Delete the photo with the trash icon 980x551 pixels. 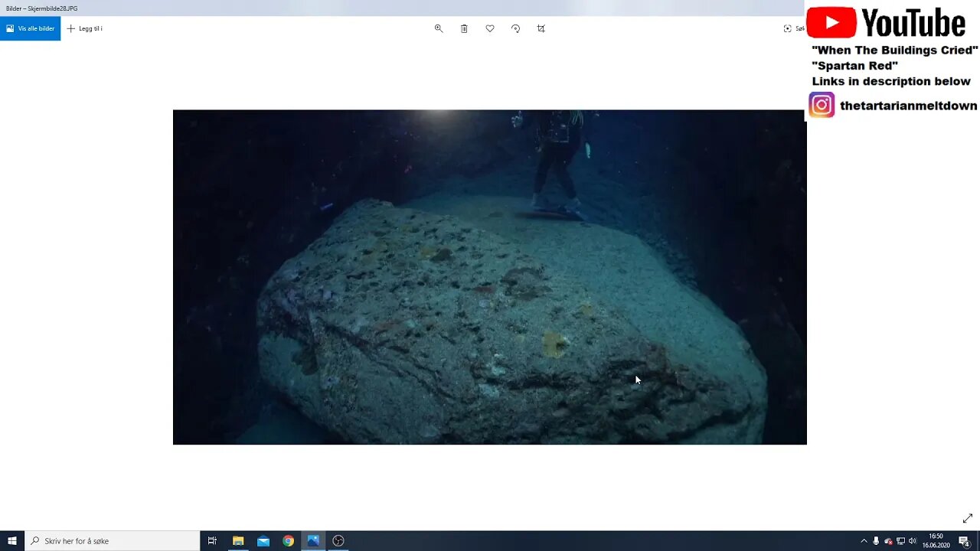coord(464,28)
